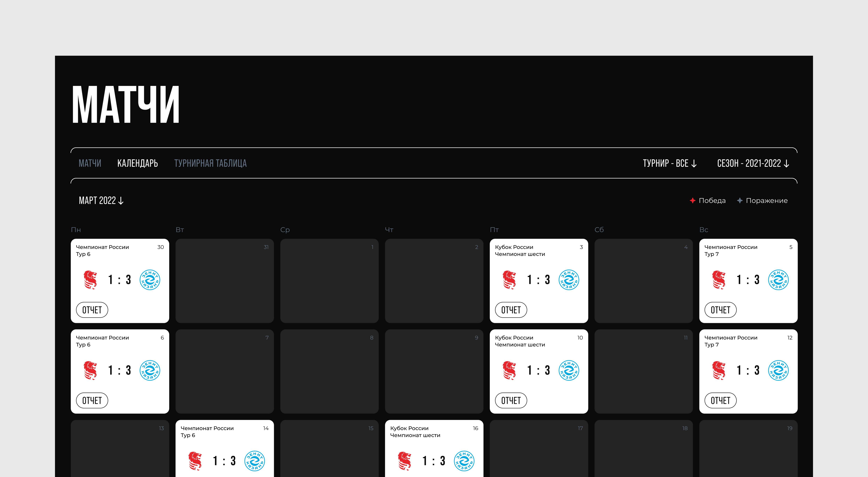
Task: Open ОТЧЕТ for the day 3 match
Action: point(511,310)
